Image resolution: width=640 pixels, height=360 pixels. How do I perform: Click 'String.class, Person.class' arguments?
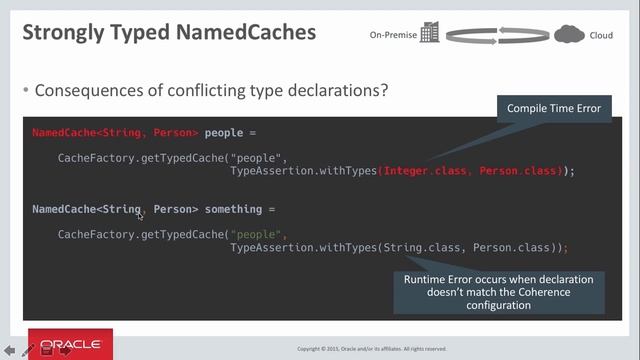[467, 248]
